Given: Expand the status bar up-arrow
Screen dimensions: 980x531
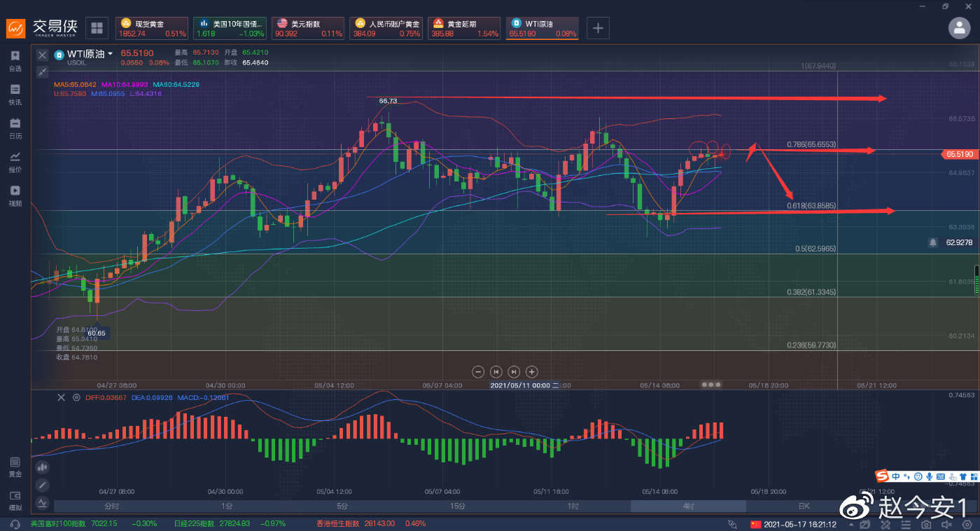Looking at the screenshot, I should 851,525.
